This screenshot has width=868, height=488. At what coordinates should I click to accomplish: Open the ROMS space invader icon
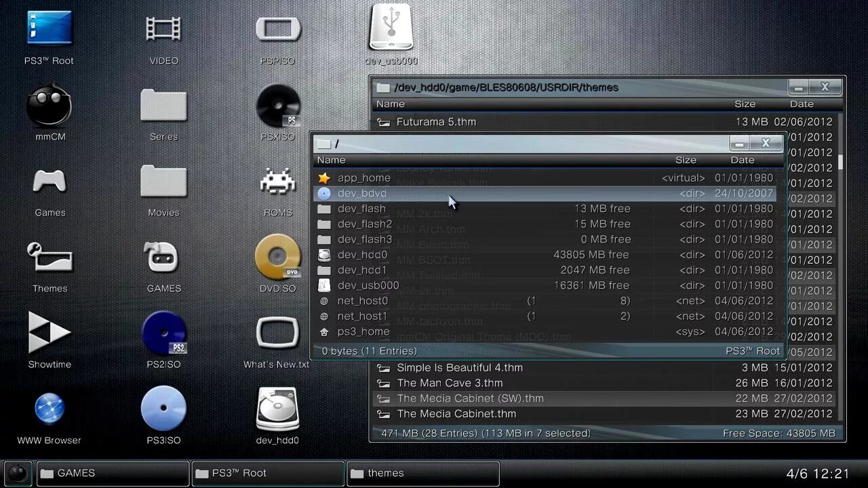(x=277, y=182)
